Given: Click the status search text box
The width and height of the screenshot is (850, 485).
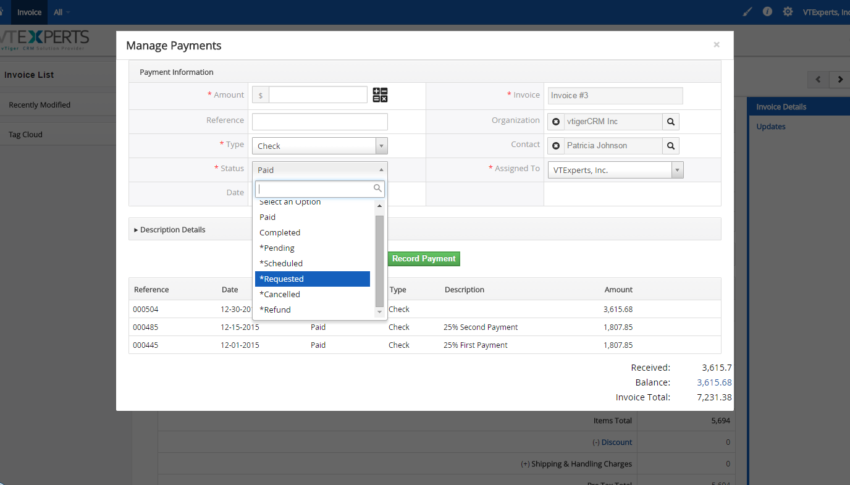Looking at the screenshot, I should 320,189.
